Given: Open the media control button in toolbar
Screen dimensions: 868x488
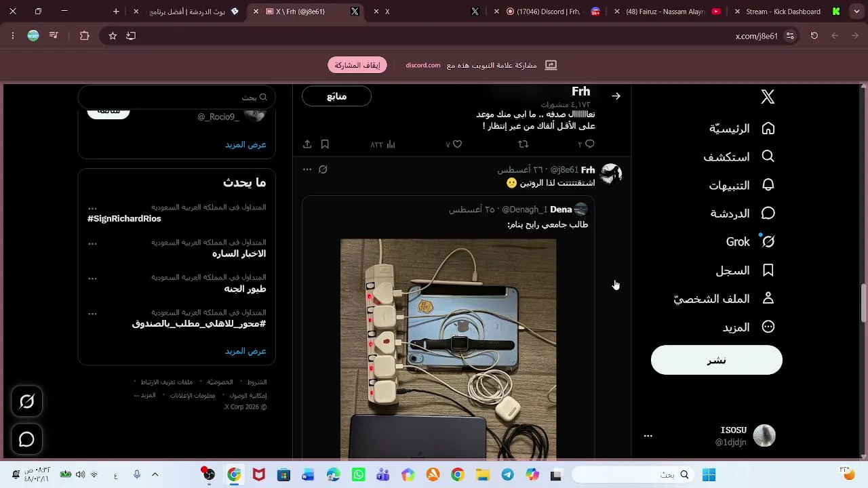Looking at the screenshot, I should click(x=54, y=36).
